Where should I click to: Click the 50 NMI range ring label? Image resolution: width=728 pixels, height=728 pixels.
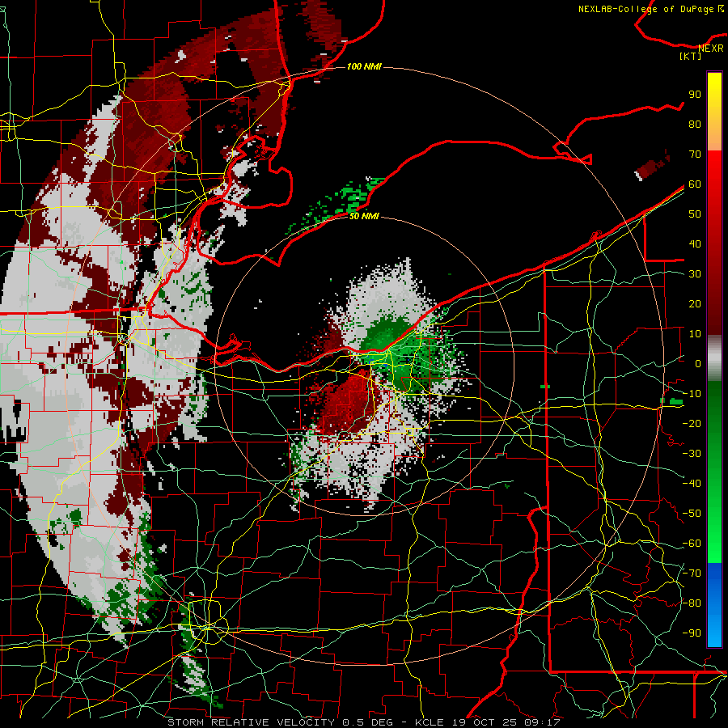point(364,216)
